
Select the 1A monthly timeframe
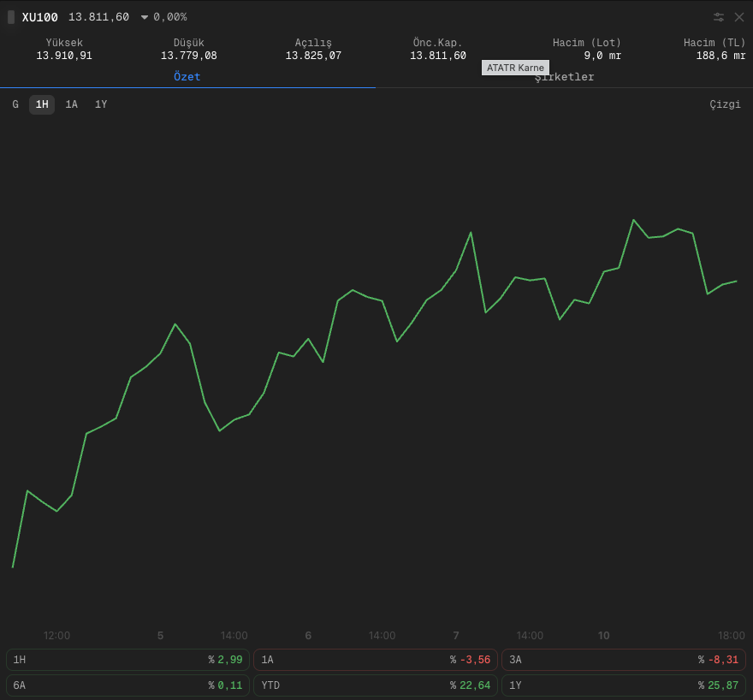tap(72, 104)
